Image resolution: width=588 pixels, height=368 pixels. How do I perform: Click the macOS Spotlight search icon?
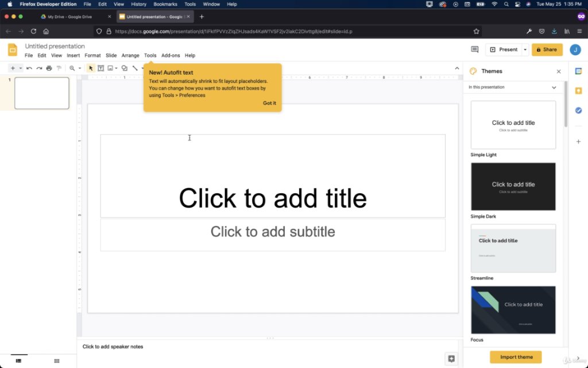click(506, 4)
